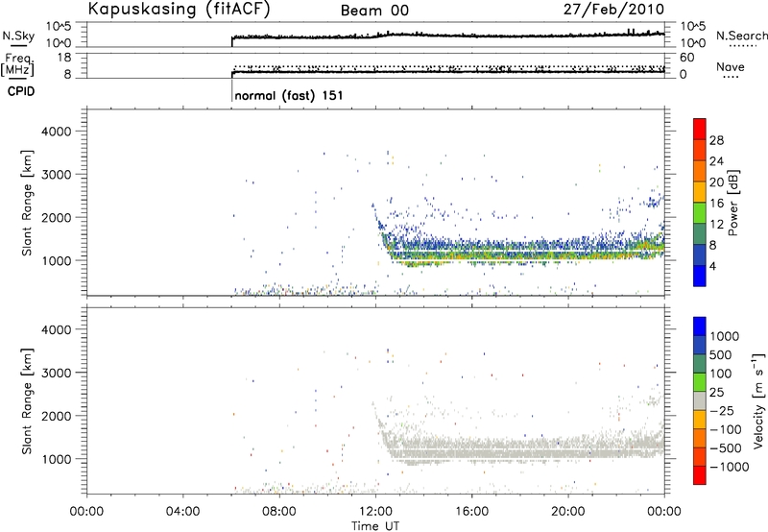Click the dotted Nave line sample in legend
The height and width of the screenshot is (532, 768).
coord(732,78)
